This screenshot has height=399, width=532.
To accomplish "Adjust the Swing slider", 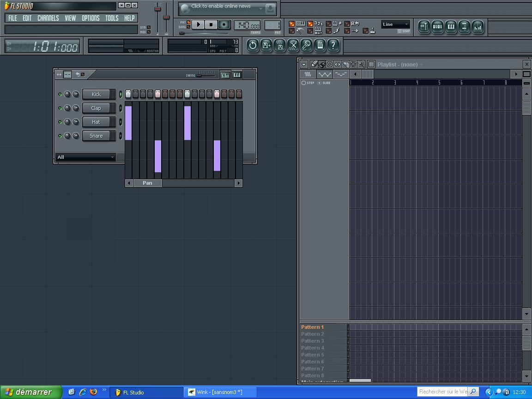I will coord(206,75).
